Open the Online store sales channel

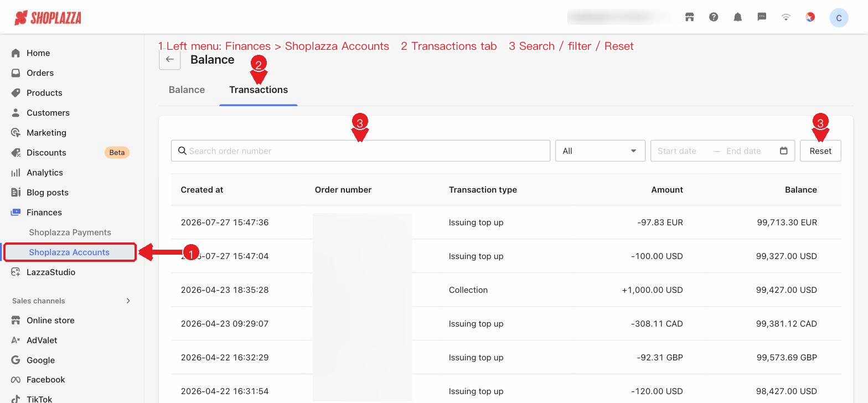click(50, 321)
